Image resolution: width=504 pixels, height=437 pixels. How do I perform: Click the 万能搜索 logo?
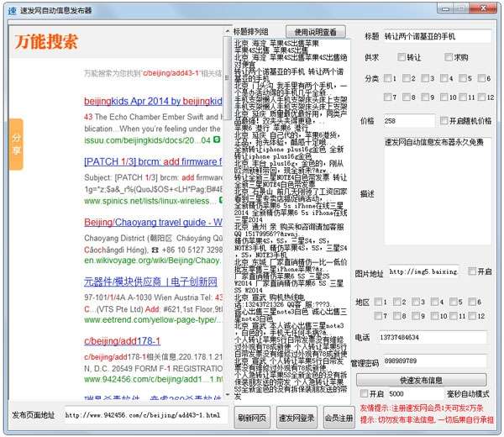(x=46, y=42)
